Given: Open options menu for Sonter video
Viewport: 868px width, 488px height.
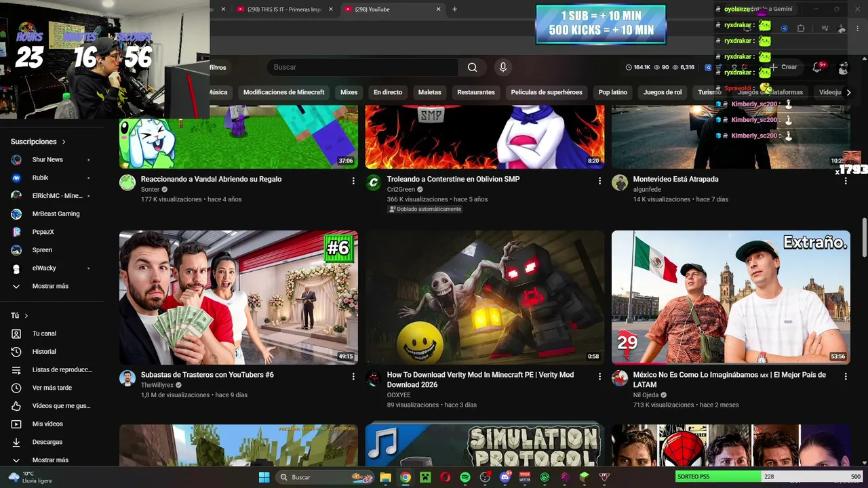Looking at the screenshot, I should tap(353, 181).
